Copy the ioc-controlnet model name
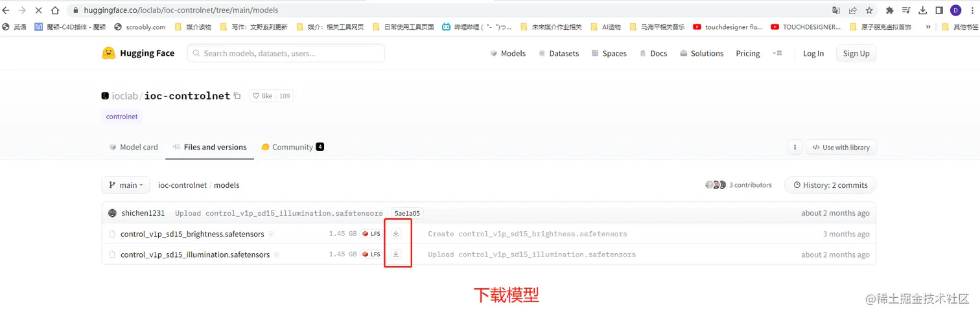The image size is (980, 316). (x=237, y=96)
